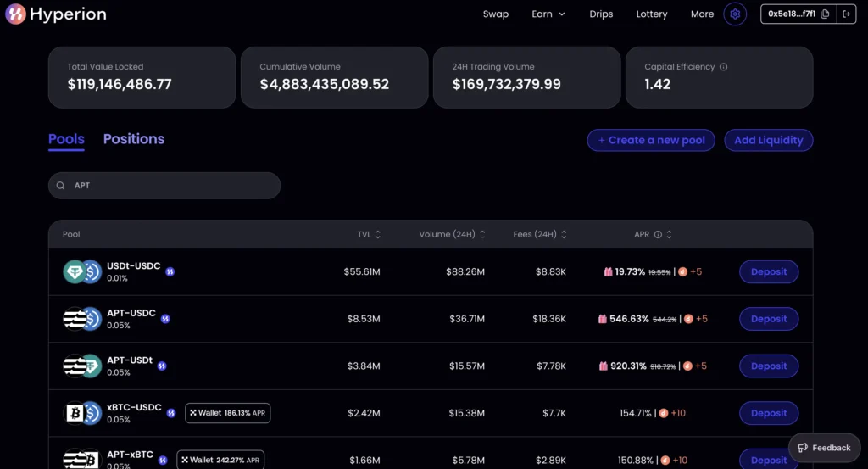Sort pools by the APR arrows
868x469 pixels.
click(x=670, y=234)
